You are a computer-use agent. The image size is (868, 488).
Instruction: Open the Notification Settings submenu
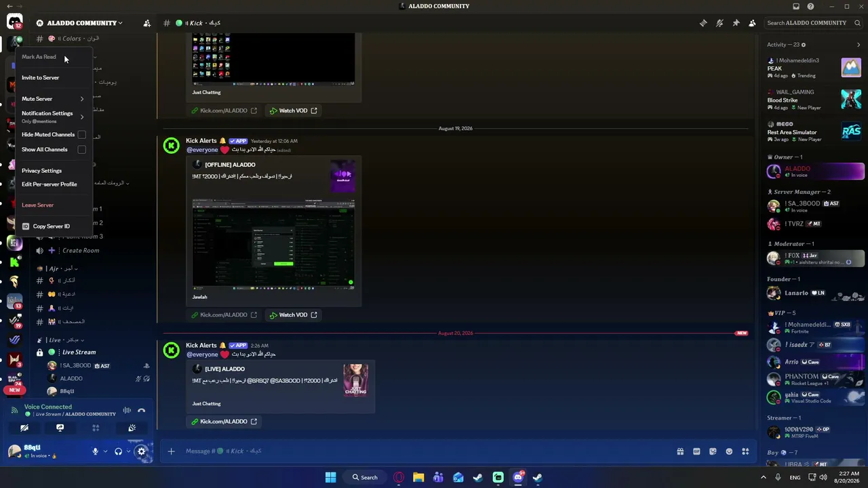pos(53,117)
